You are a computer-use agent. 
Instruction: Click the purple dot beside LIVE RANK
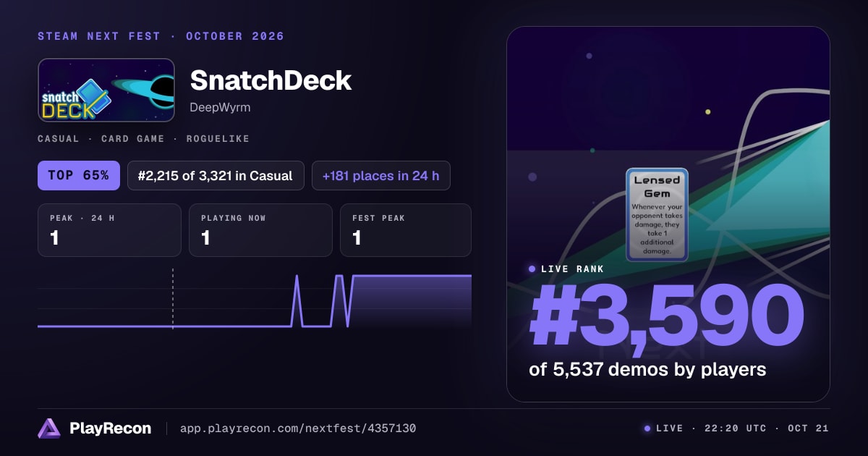coord(532,269)
